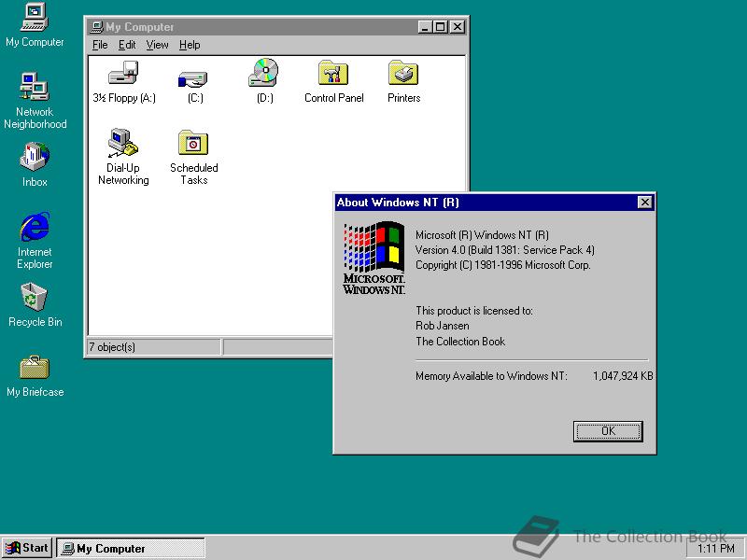Click the 1:11 PM taskbar clock

[716, 549]
